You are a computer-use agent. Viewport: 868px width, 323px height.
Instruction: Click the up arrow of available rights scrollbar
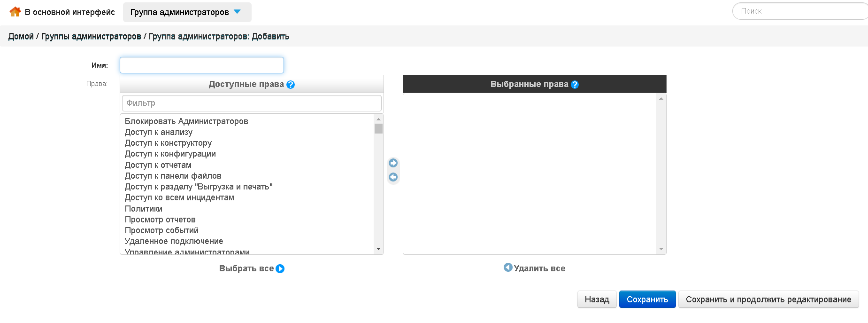click(x=378, y=119)
